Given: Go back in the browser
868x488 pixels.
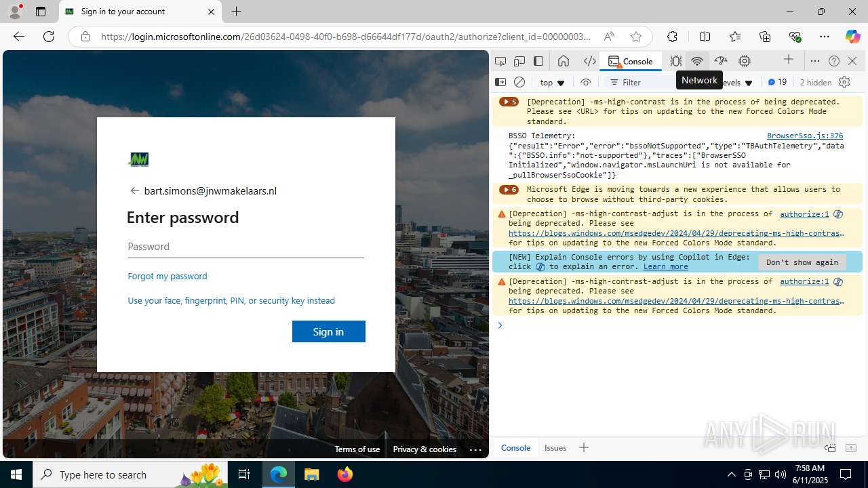Looking at the screenshot, I should [x=19, y=37].
